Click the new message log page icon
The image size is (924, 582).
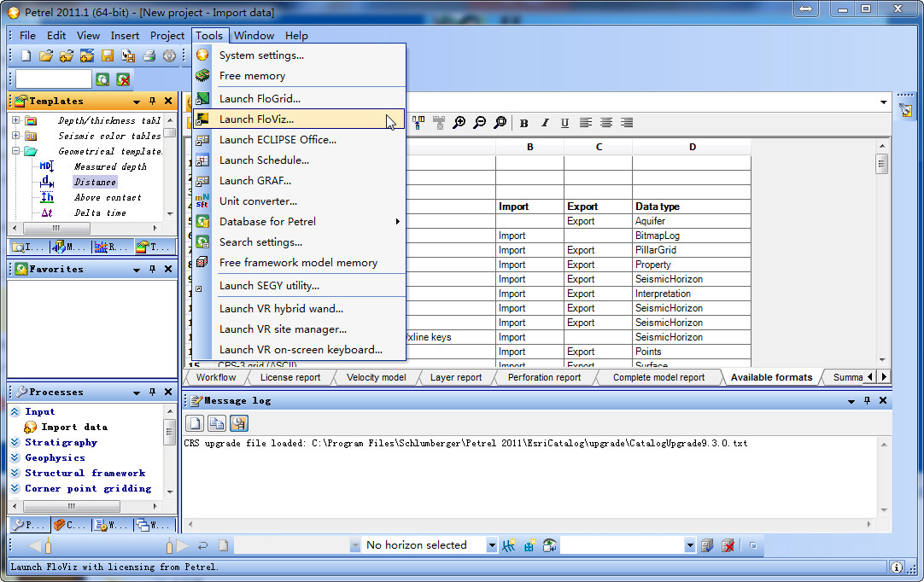point(195,423)
